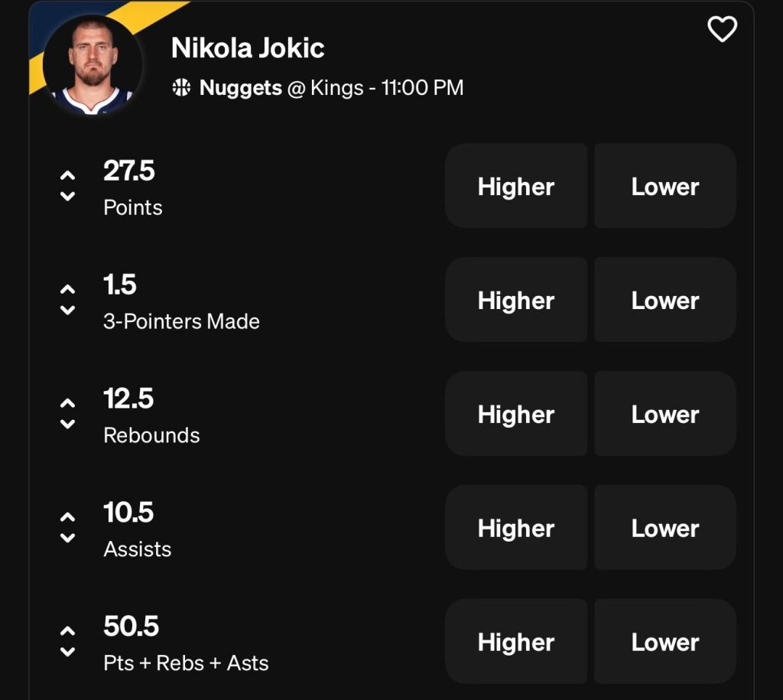Viewport: 783px width, 700px height.
Task: Select Lower for 1.5 3-Pointers Made
Action: coord(664,300)
